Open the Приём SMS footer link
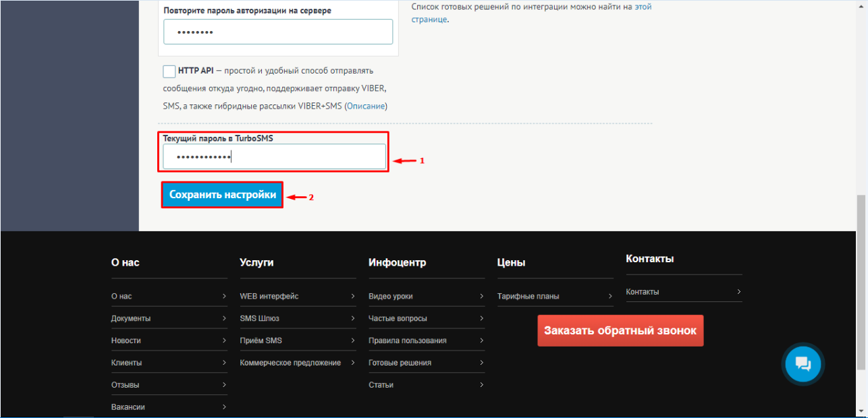Viewport: 868px width, 418px height. 261,340
